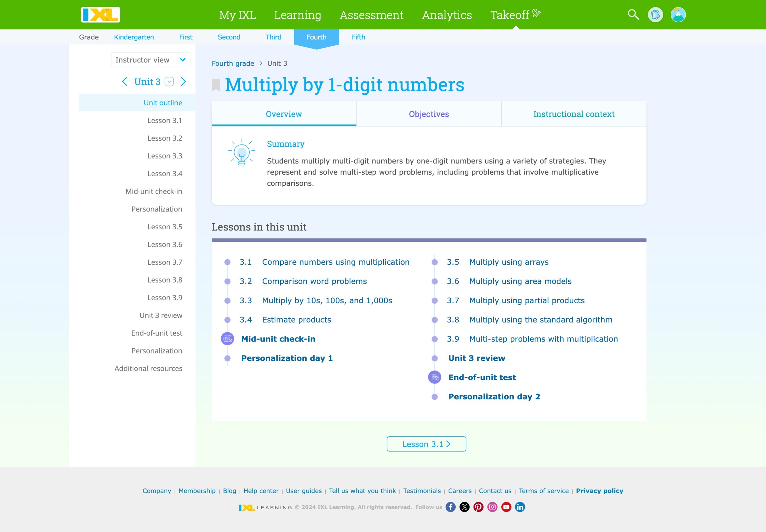Viewport: 766px width, 532px height.
Task: Click the Fourth grade breadcrumb link
Action: click(x=232, y=63)
